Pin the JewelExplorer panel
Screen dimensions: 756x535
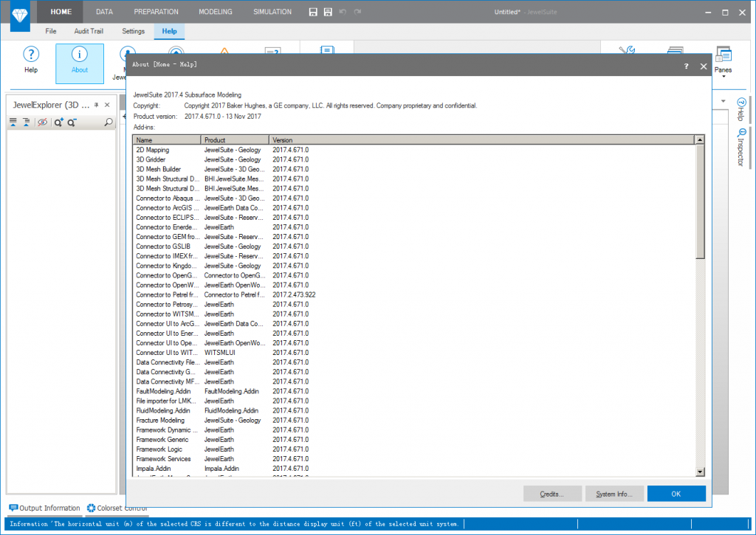point(97,105)
